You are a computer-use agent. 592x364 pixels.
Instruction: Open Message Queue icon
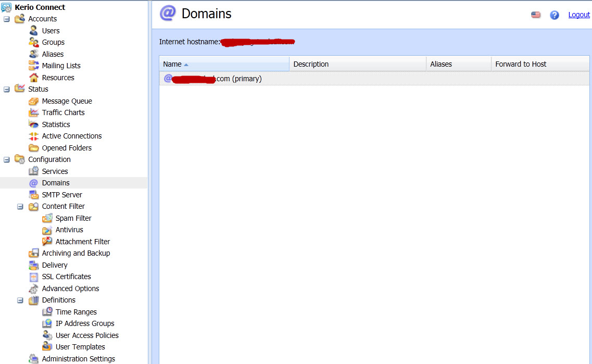(x=34, y=101)
